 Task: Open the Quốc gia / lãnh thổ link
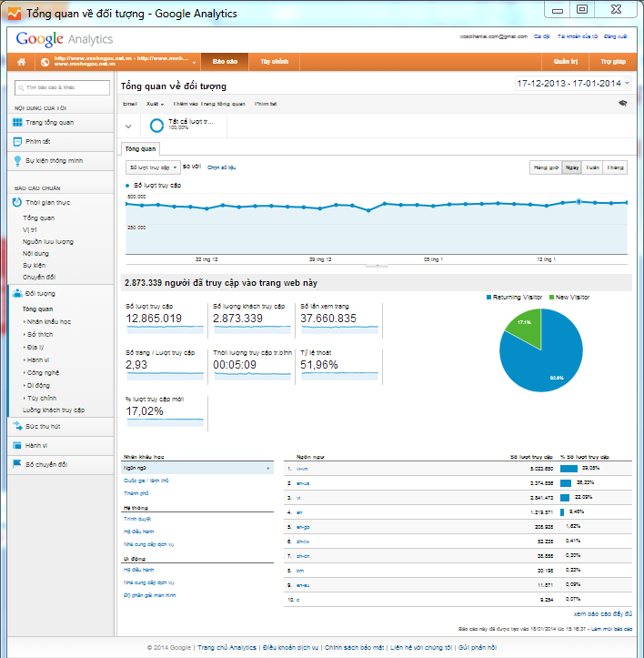tap(146, 481)
